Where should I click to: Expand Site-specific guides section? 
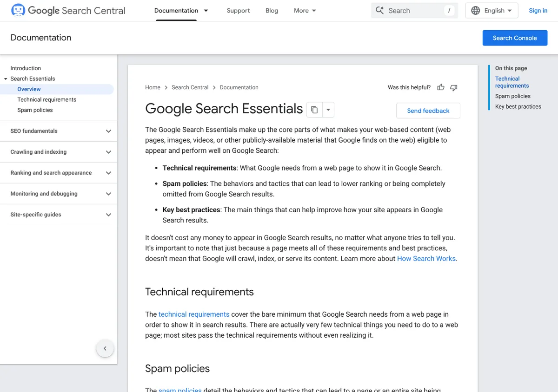pyautogui.click(x=59, y=215)
